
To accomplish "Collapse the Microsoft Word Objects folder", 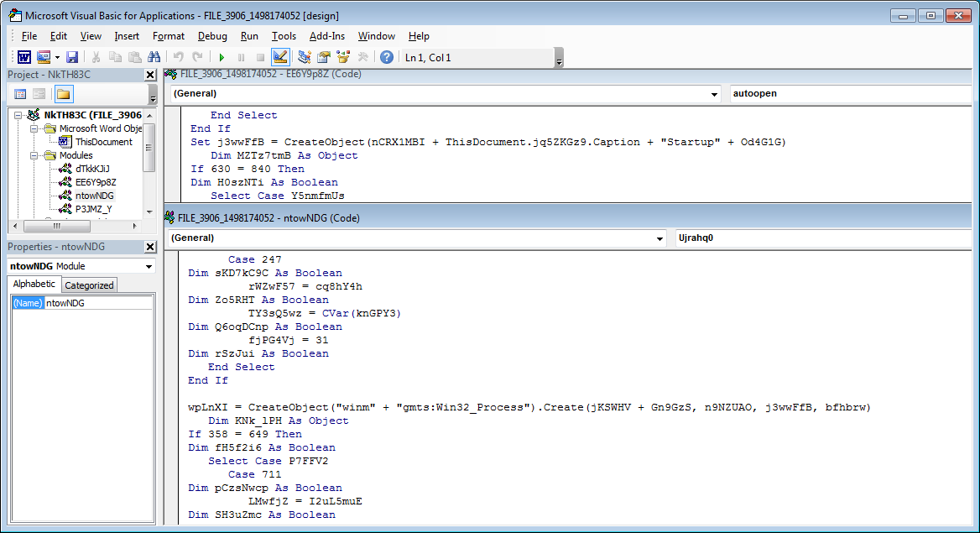I will pyautogui.click(x=34, y=129).
